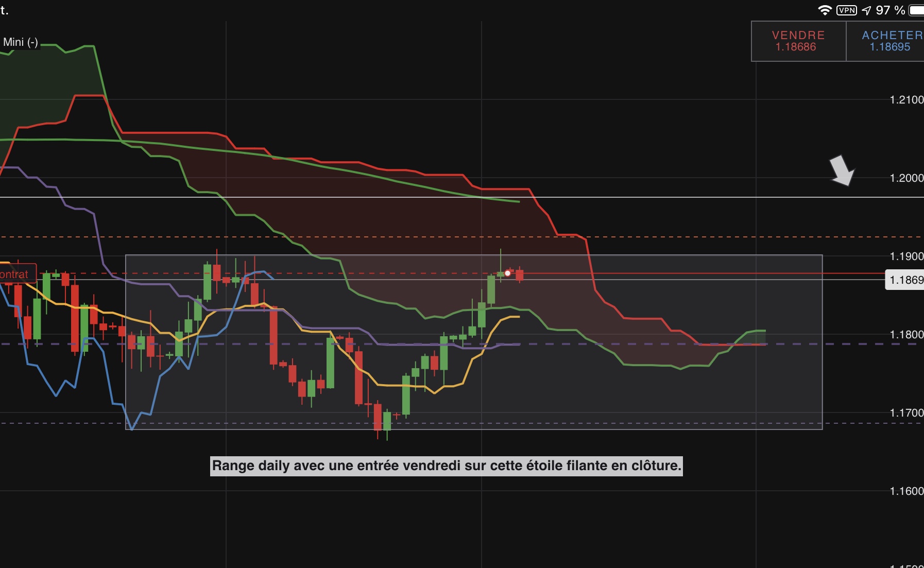Click the current price label 1.1869
This screenshot has width=924, height=568.
click(x=904, y=280)
